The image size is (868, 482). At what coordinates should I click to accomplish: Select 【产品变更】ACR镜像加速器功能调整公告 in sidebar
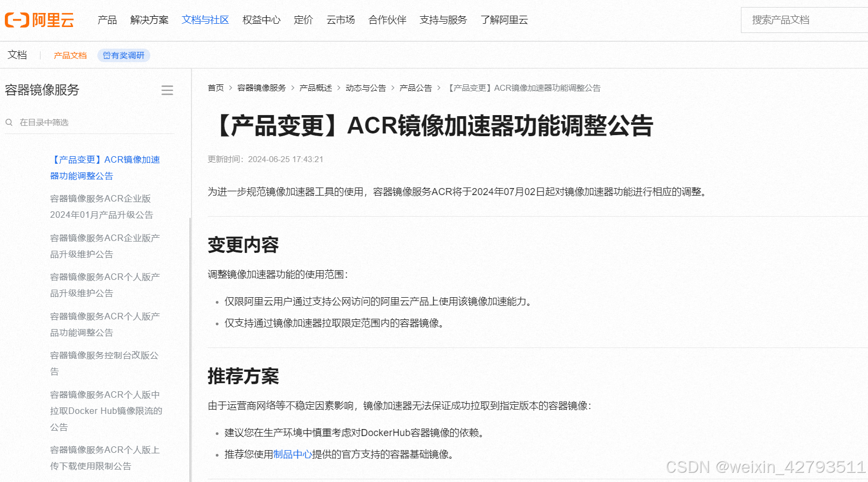click(x=105, y=168)
